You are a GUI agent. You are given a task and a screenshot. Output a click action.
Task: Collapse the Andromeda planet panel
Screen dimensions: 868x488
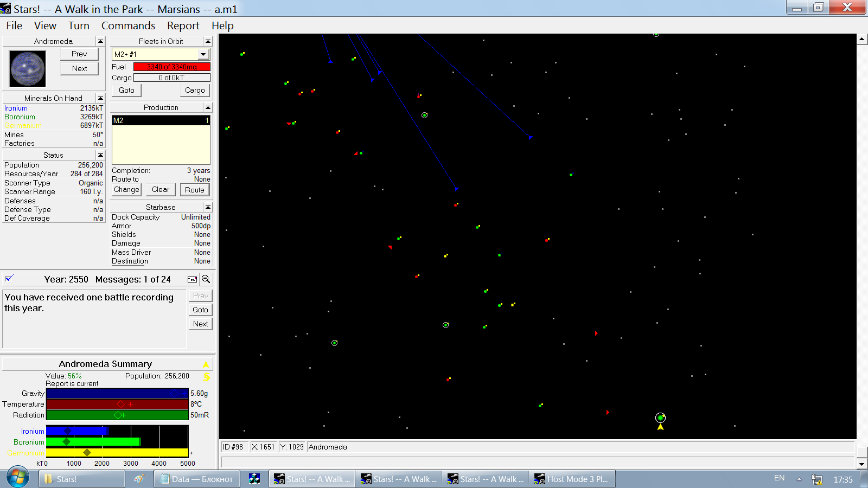(x=100, y=41)
